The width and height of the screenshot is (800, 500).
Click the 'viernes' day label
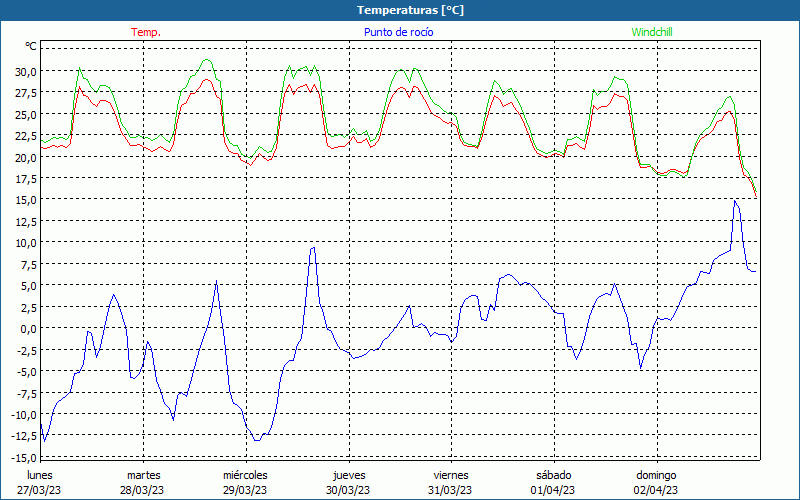(451, 475)
